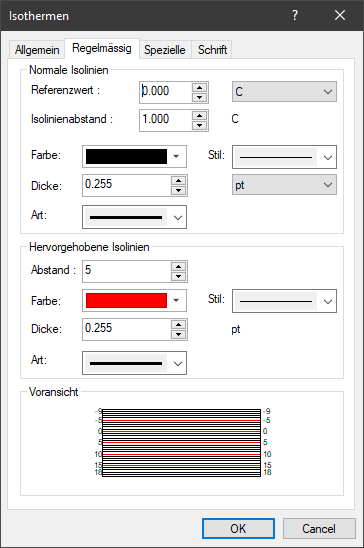Open the red Farbe color picker
The height and width of the screenshot is (548, 364).
134,301
